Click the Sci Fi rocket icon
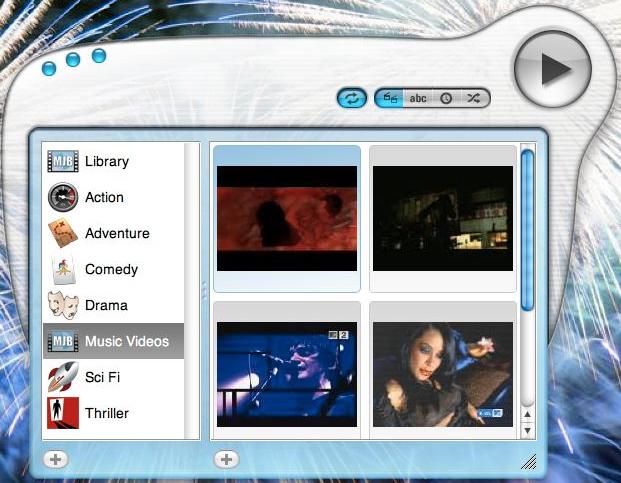The width and height of the screenshot is (621, 483). tap(63, 377)
